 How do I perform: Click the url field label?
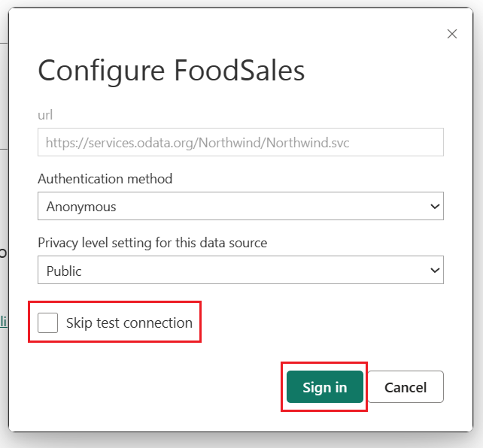45,115
